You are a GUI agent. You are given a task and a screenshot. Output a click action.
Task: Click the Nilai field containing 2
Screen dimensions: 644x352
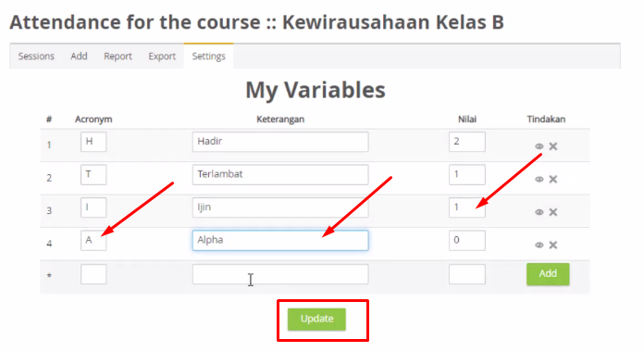coord(467,142)
